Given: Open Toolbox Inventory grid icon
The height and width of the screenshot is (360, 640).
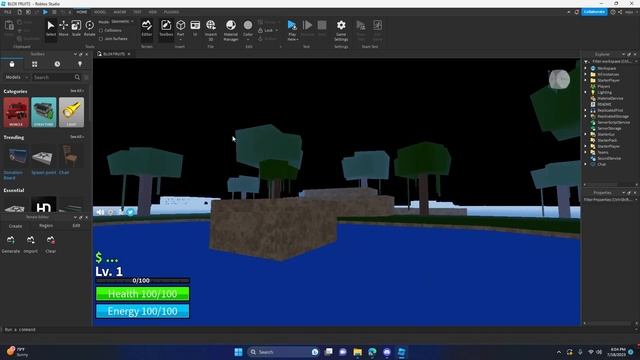Looking at the screenshot, I should 35,64.
